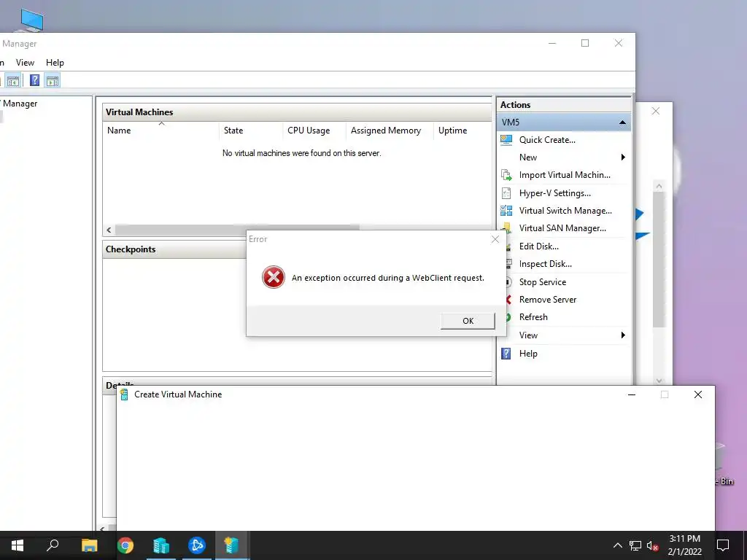Close the Create Virtual Machine window
The height and width of the screenshot is (560, 747).
point(698,394)
